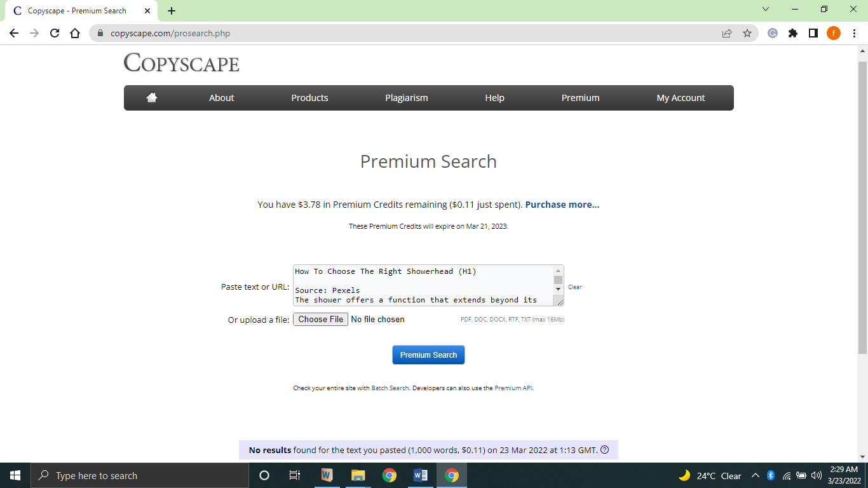Toggle the browser side panel icon
The height and width of the screenshot is (488, 868).
tap(813, 33)
